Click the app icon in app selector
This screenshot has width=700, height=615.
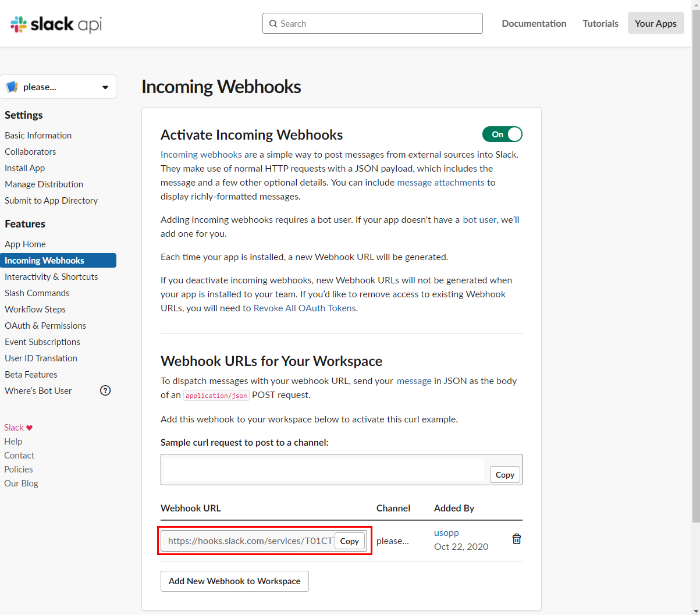pyautogui.click(x=12, y=87)
